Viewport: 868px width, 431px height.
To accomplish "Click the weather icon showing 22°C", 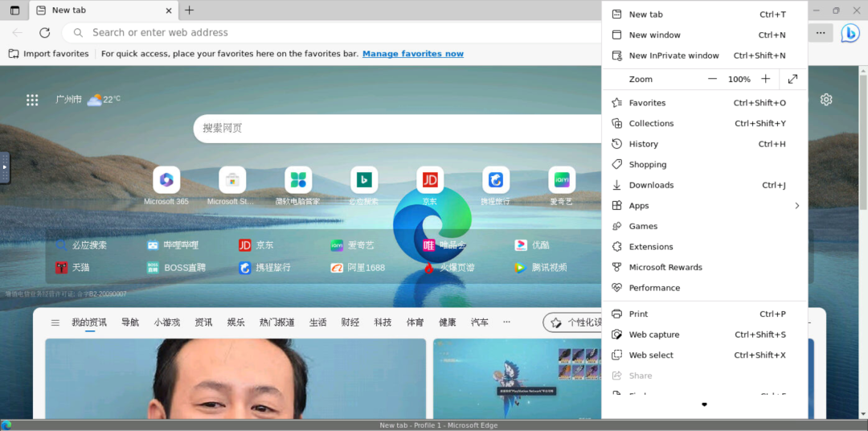I will pyautogui.click(x=95, y=100).
